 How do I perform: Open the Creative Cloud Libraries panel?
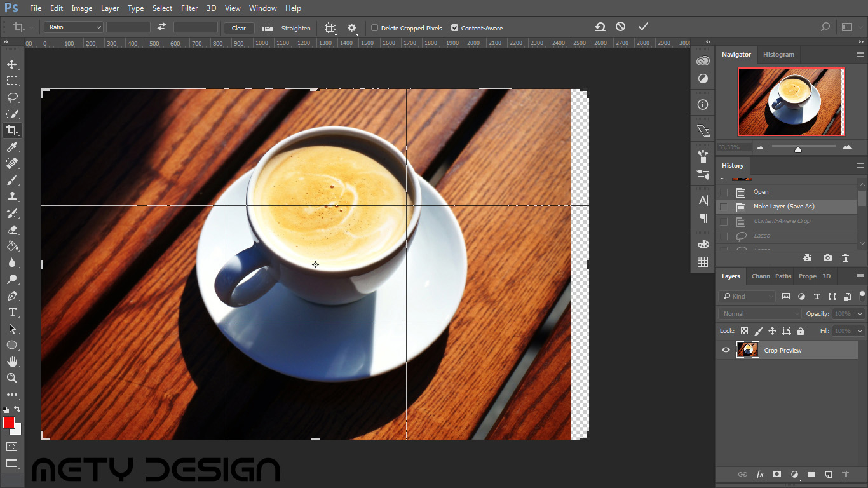coord(703,61)
